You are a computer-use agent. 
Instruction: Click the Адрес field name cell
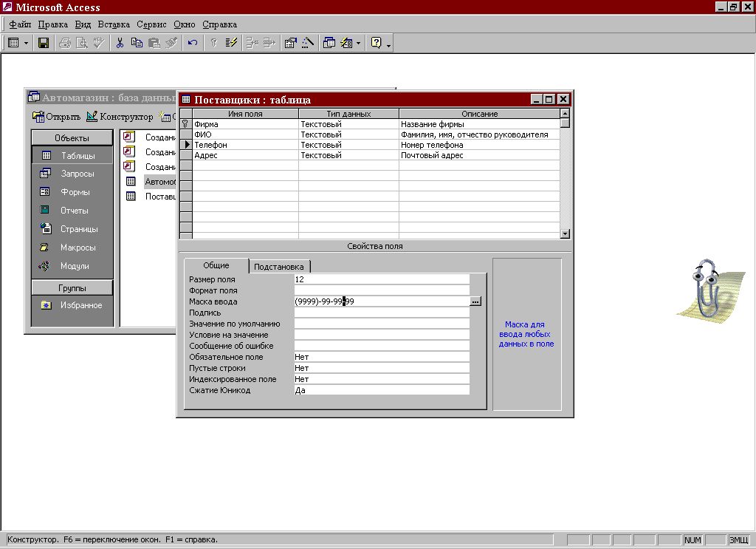pyautogui.click(x=245, y=155)
